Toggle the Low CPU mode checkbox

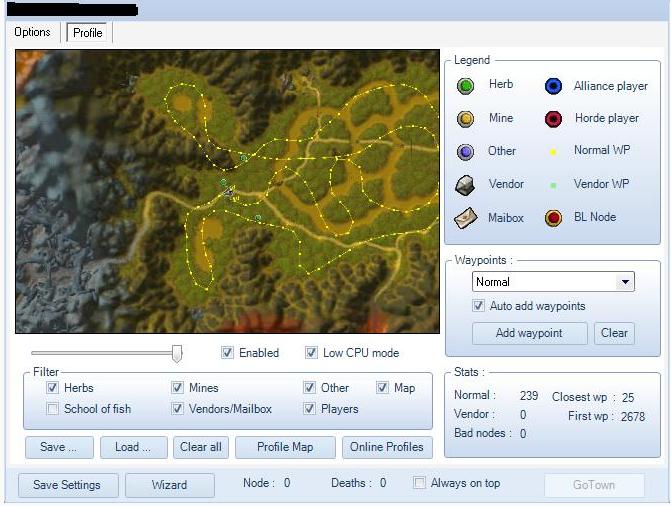click(312, 353)
